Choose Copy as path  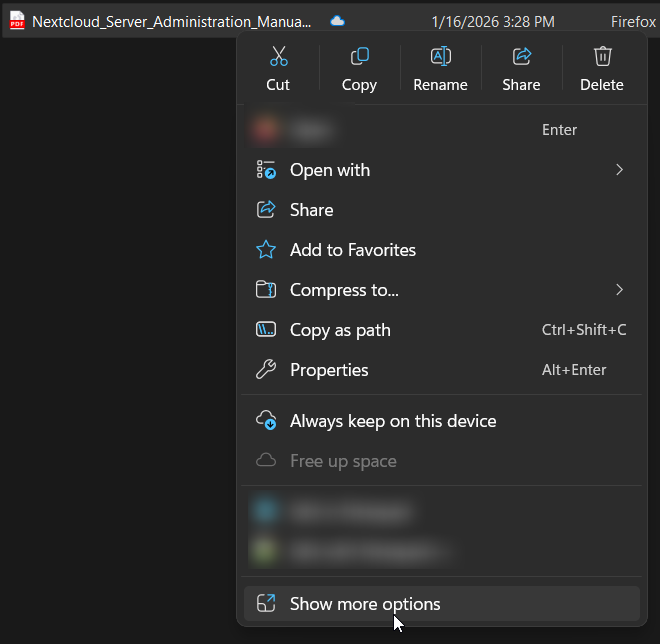(442, 330)
